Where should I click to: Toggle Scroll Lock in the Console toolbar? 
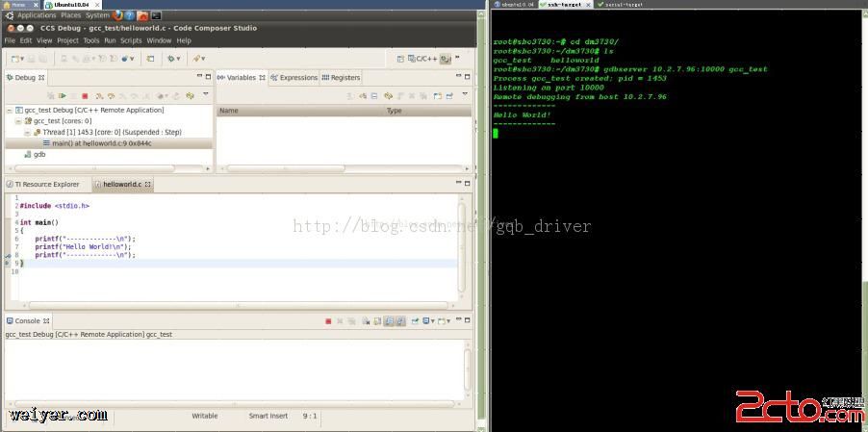tap(388, 321)
